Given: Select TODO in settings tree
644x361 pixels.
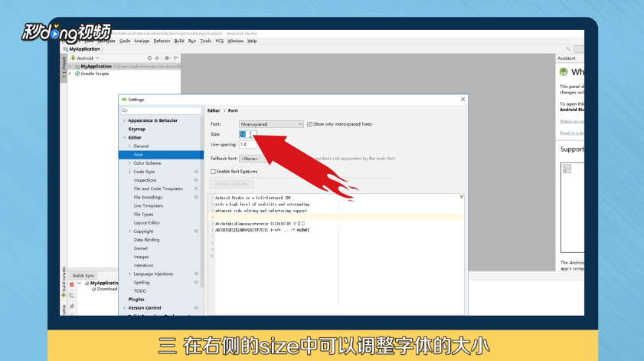Looking at the screenshot, I should [x=139, y=291].
